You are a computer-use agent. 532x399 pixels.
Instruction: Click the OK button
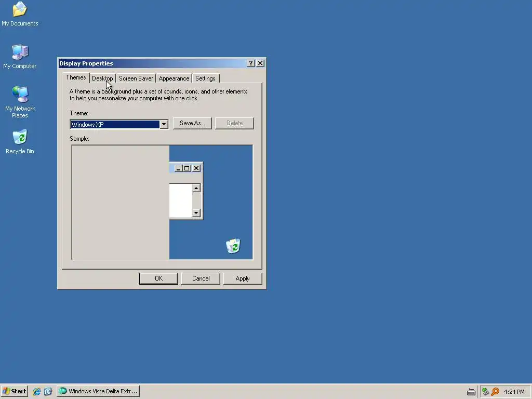(158, 278)
